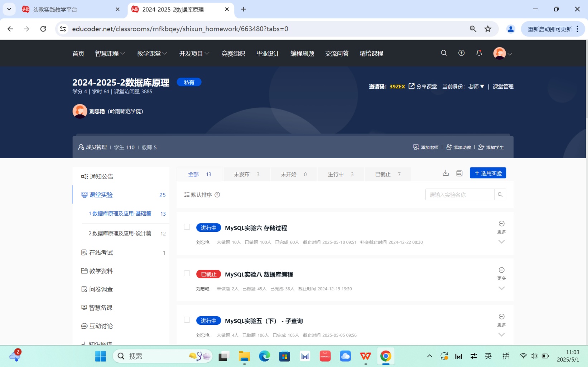This screenshot has height=367, width=588.
Task: Expand the 智慧课程 dropdown menu
Action: [110, 53]
